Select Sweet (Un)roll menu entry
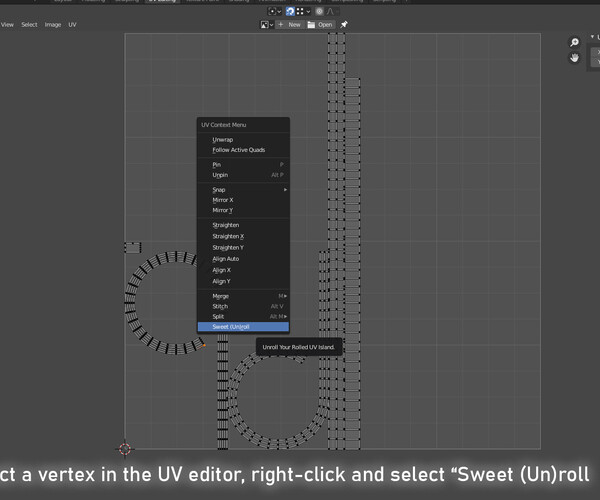Viewport: 600px width, 500px height. click(243, 327)
